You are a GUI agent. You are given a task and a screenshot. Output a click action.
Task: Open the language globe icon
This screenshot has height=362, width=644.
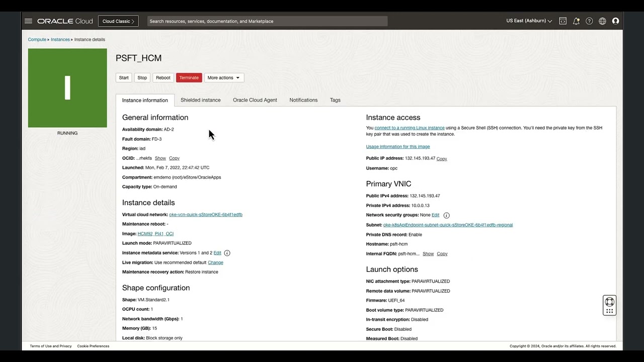602,21
